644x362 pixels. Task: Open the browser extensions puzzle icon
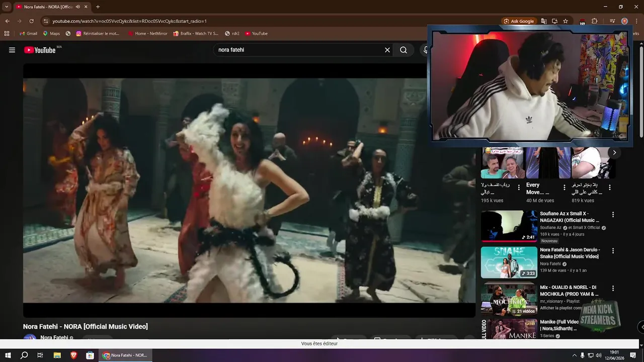595,21
